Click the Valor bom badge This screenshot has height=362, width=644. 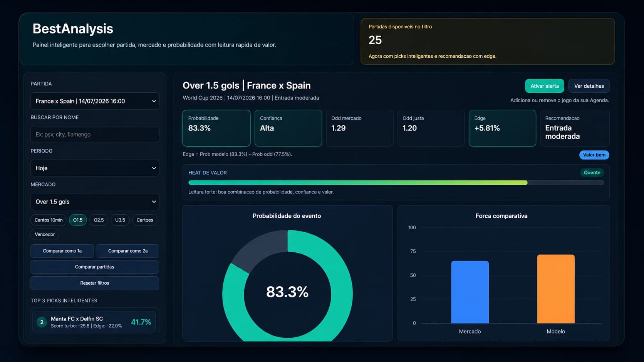(x=594, y=155)
